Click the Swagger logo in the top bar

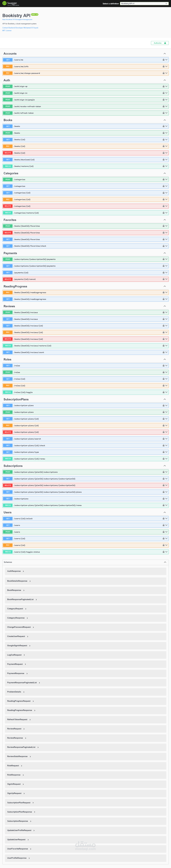pos(11,3)
